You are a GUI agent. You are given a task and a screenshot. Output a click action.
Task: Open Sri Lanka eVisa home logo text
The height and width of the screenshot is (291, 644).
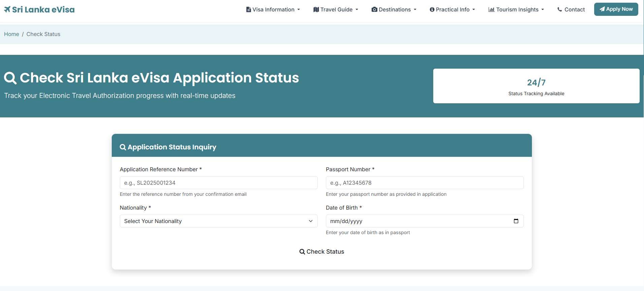[43, 9]
